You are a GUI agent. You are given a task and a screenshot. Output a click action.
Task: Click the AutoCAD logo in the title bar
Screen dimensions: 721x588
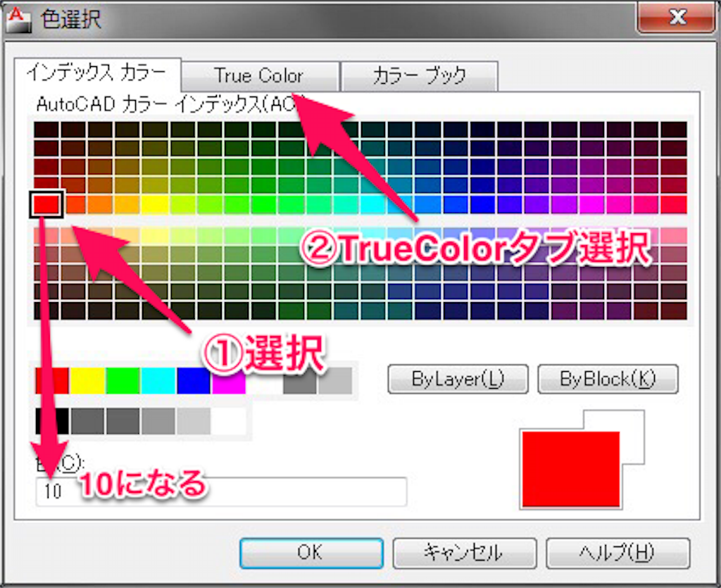[18, 20]
